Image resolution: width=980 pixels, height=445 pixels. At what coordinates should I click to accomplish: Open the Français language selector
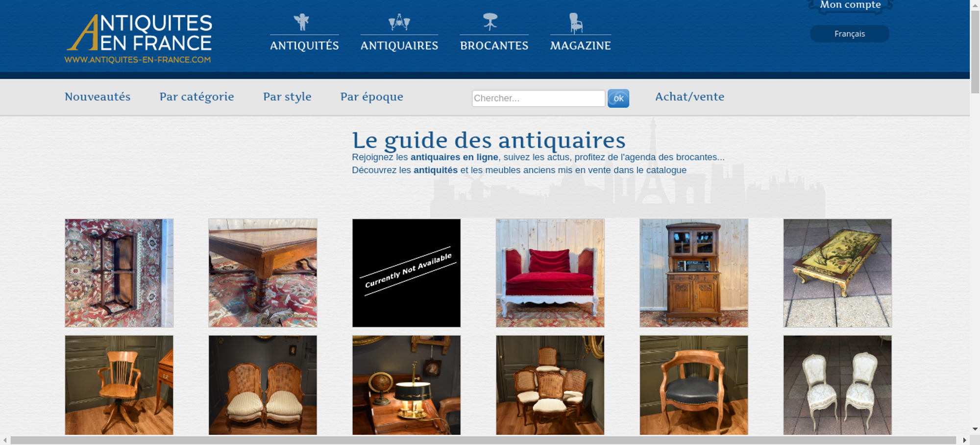point(850,34)
